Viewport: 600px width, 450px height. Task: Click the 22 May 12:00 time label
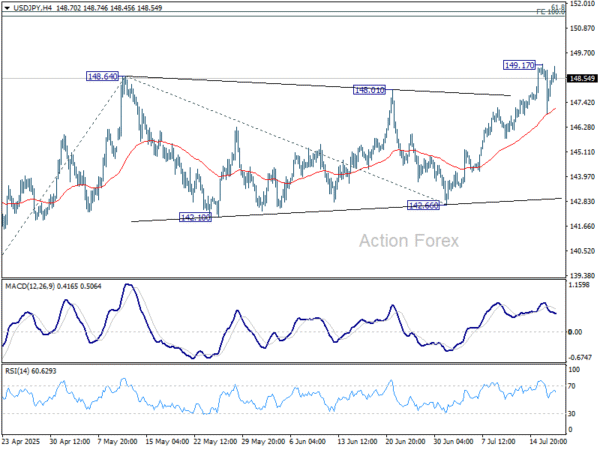click(215, 441)
